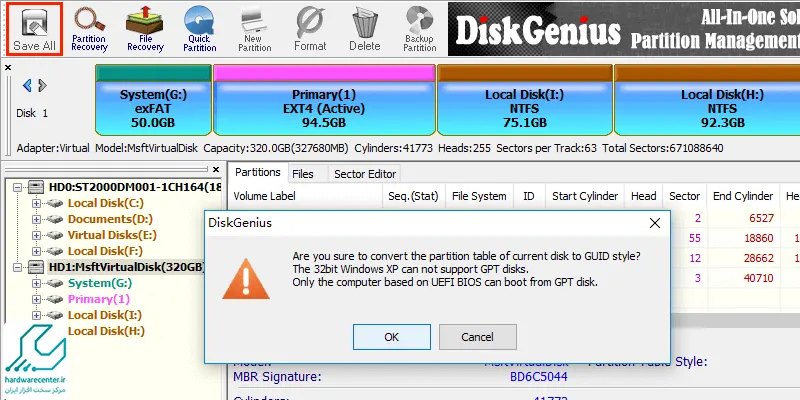Sort by Seq.(Stat) column header
The height and width of the screenshot is (400, 800).
tap(413, 196)
